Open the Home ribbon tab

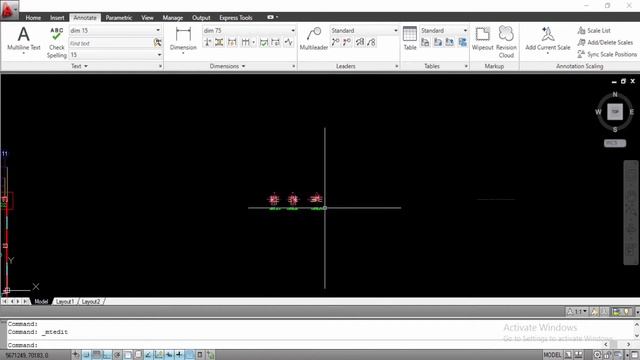(x=33, y=18)
